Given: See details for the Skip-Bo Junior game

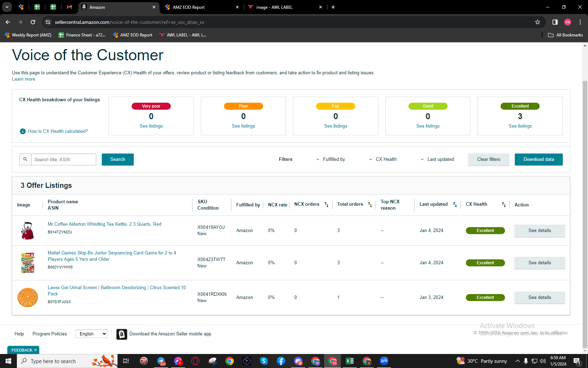Looking at the screenshot, I should [540, 263].
